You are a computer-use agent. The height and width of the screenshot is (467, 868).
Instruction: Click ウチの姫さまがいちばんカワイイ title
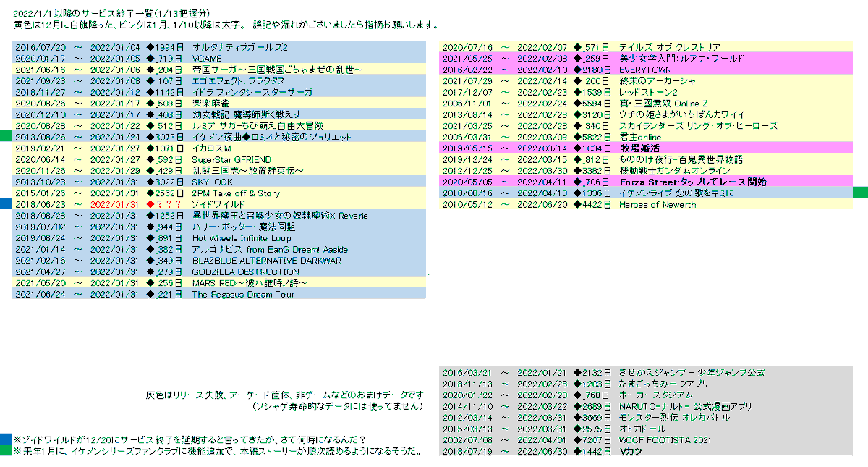tap(682, 114)
